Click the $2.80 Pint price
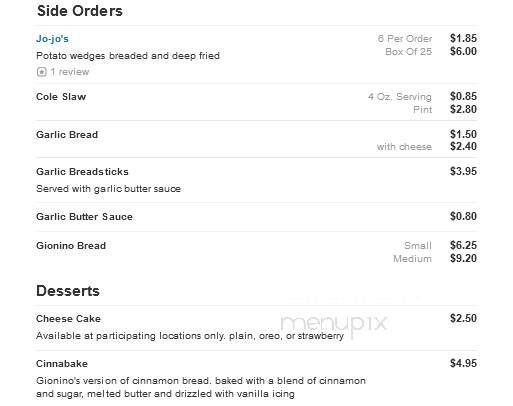 coord(463,109)
